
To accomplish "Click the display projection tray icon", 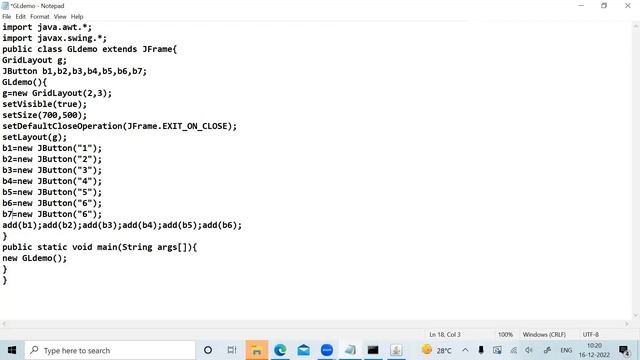I will [x=497, y=350].
